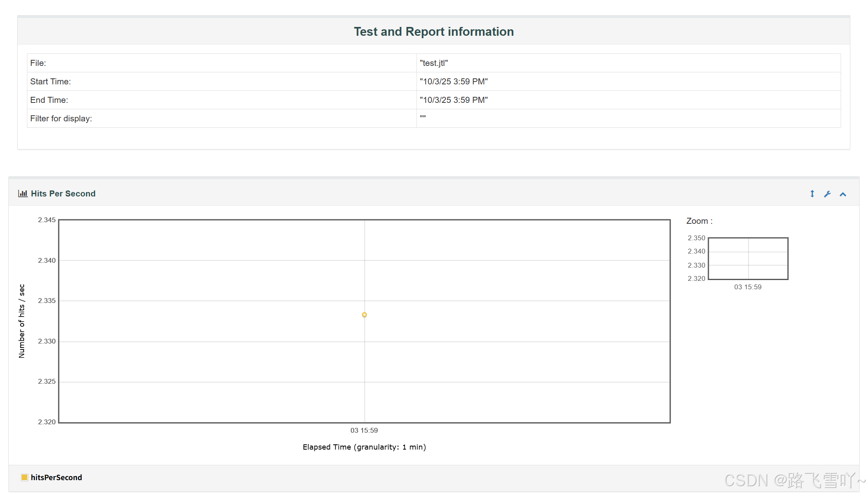Click the End Time value cell
868x495 pixels.
[x=453, y=100]
